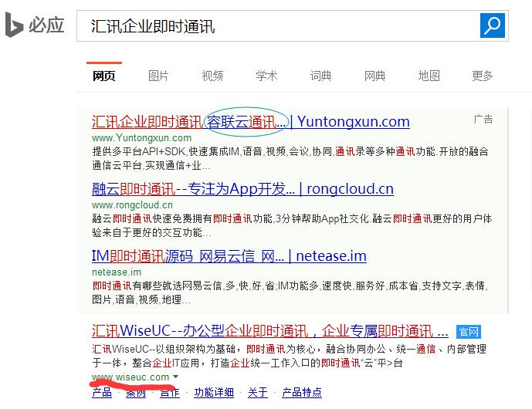Expand the dropdown arrow beside www.wiseuc.com
Viewport: 532px width, 409px height.
pos(175,377)
